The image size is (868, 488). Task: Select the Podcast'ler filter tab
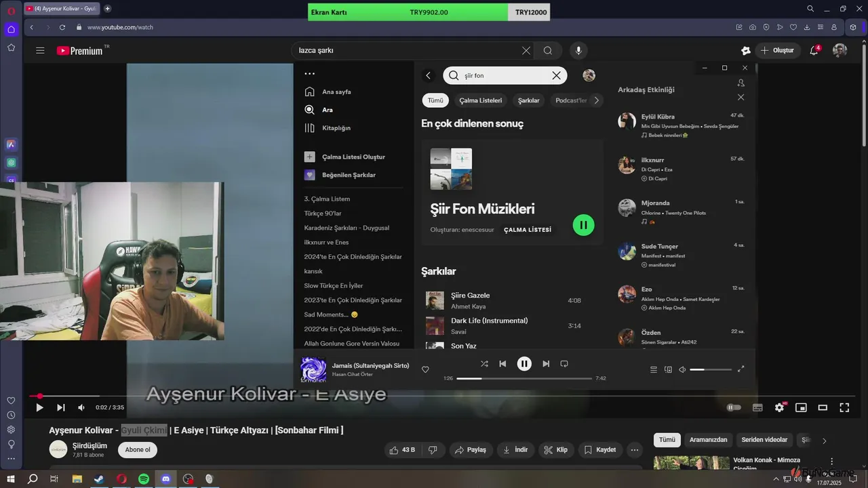(570, 100)
